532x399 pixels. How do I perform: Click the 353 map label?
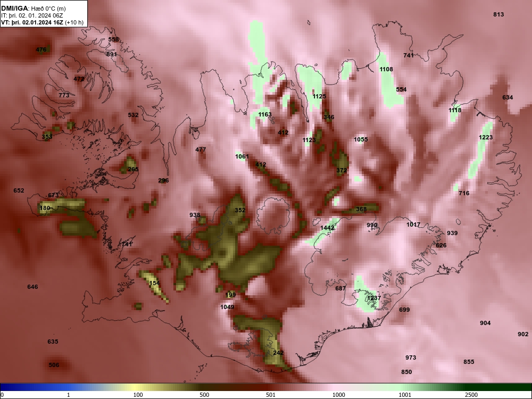[x=47, y=137]
